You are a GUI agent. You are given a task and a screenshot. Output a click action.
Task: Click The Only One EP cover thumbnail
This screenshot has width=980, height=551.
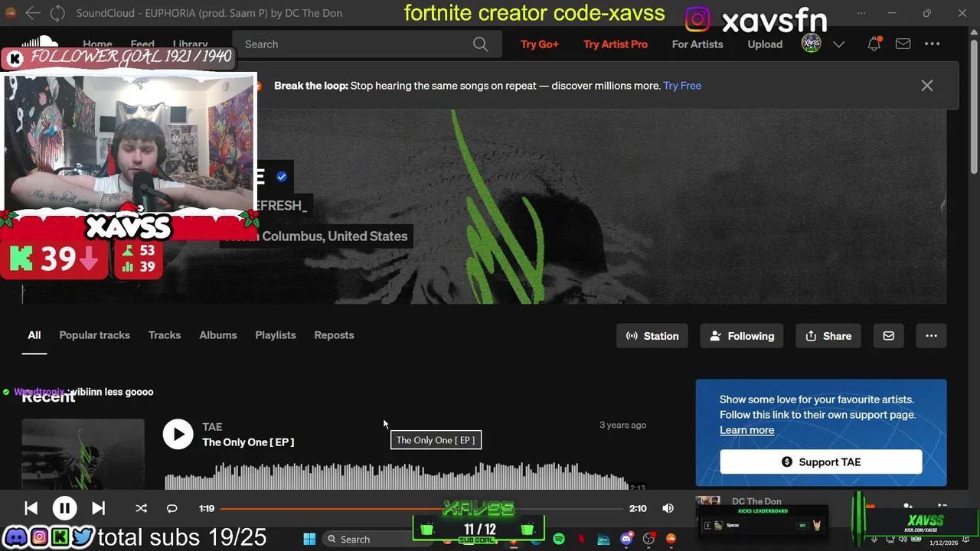click(x=83, y=453)
